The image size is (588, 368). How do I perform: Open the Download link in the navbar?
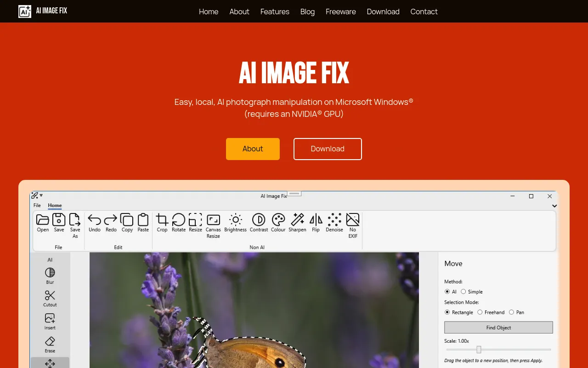point(383,11)
